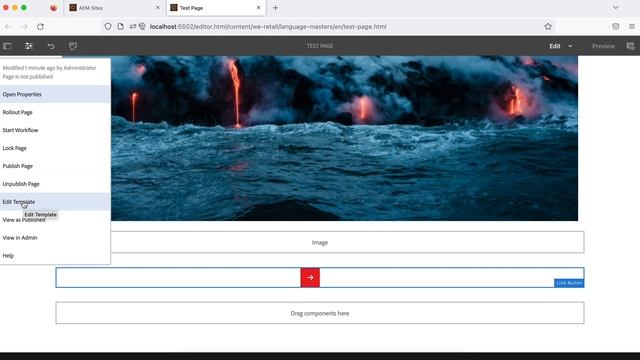
Task: Choose Open Properties from the menu
Action: [x=55, y=94]
